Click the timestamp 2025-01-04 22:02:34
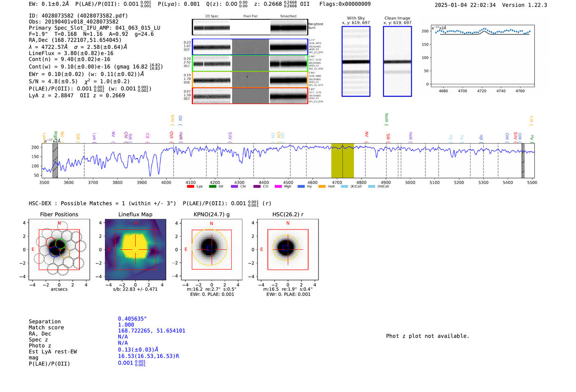Image resolution: width=576 pixels, height=392 pixels. (x=465, y=5)
